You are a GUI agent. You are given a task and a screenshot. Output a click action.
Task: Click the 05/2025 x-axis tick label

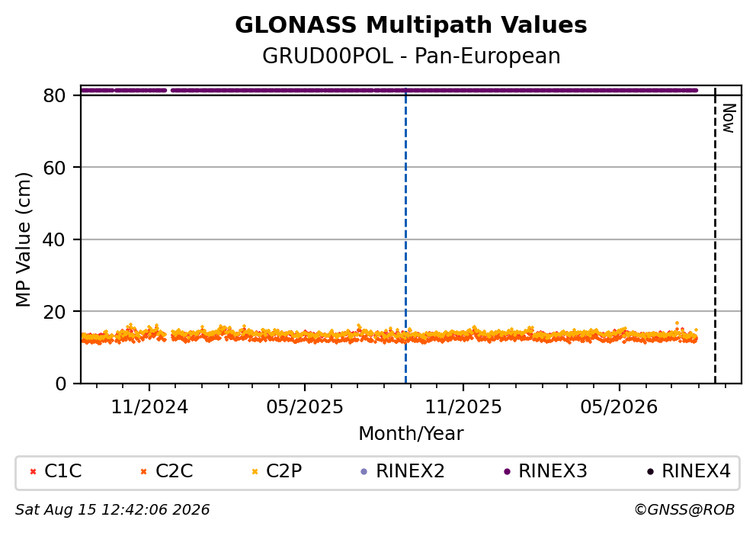coord(305,407)
